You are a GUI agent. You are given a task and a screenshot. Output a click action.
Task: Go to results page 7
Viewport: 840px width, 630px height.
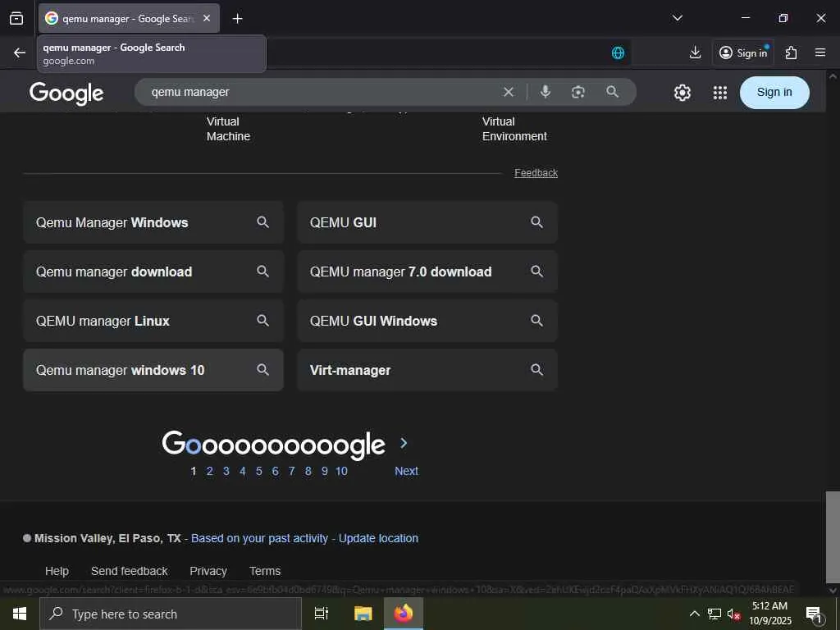pyautogui.click(x=291, y=471)
